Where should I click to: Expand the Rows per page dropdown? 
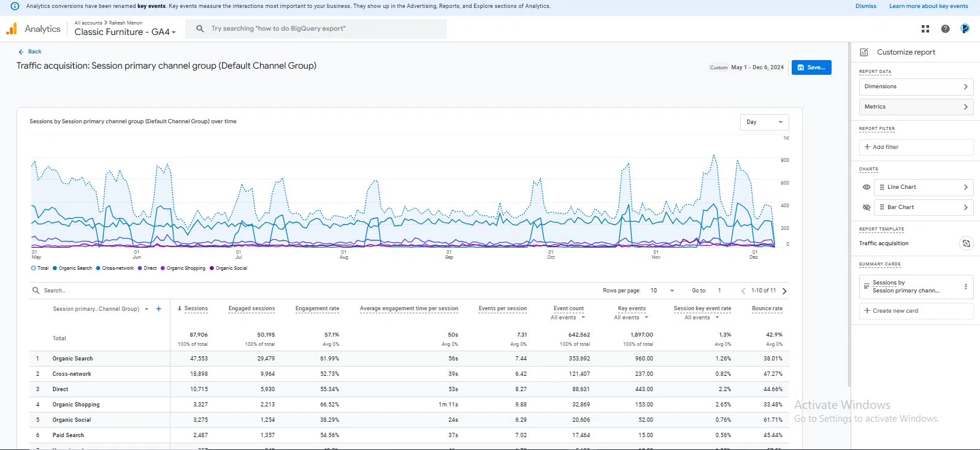click(662, 291)
